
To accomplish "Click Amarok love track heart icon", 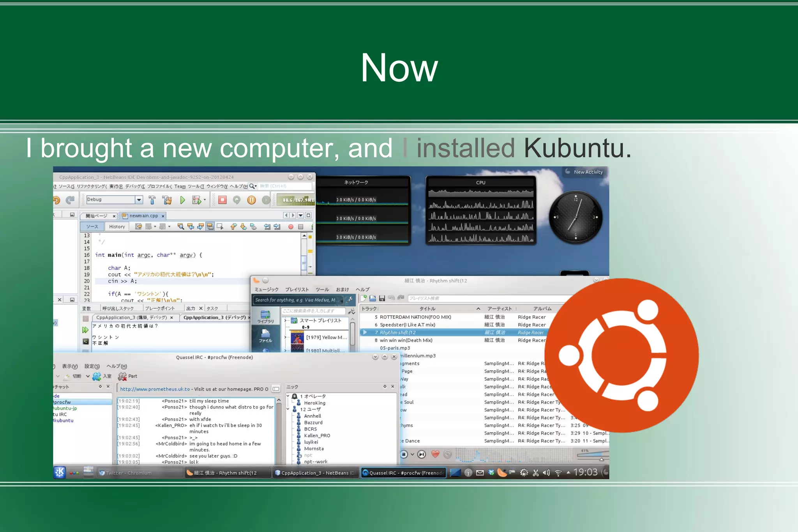I will click(436, 454).
